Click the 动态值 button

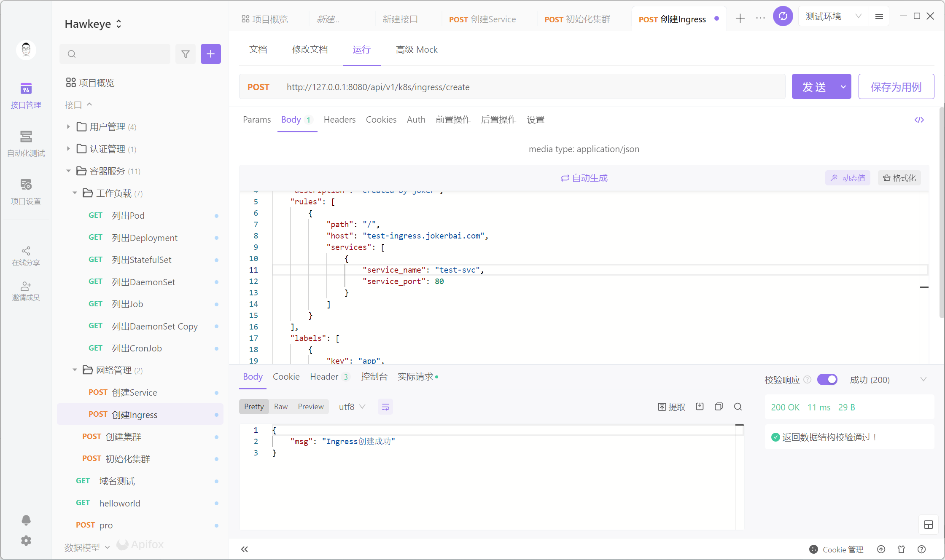848,178
